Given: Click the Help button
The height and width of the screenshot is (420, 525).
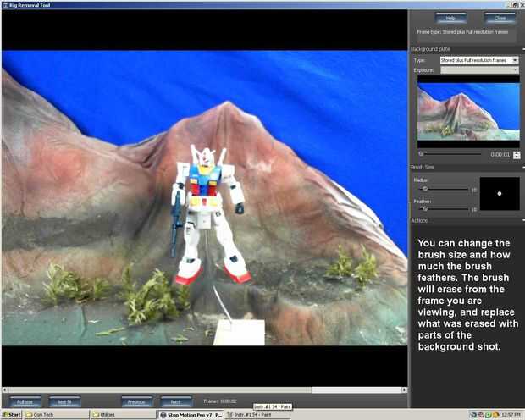Looking at the screenshot, I should click(x=450, y=18).
